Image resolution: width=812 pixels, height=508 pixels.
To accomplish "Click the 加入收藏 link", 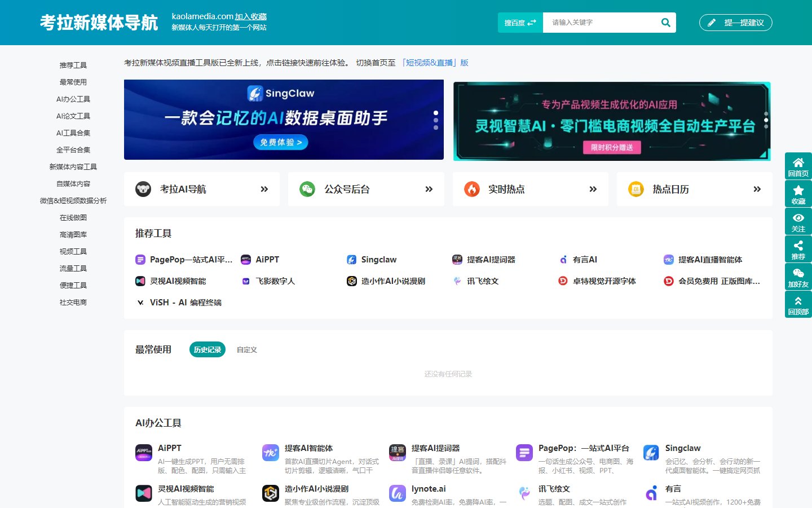I will point(251,17).
